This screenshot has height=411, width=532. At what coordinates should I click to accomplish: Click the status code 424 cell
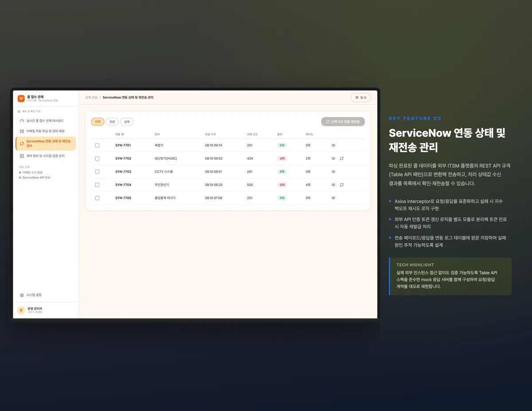pos(250,158)
